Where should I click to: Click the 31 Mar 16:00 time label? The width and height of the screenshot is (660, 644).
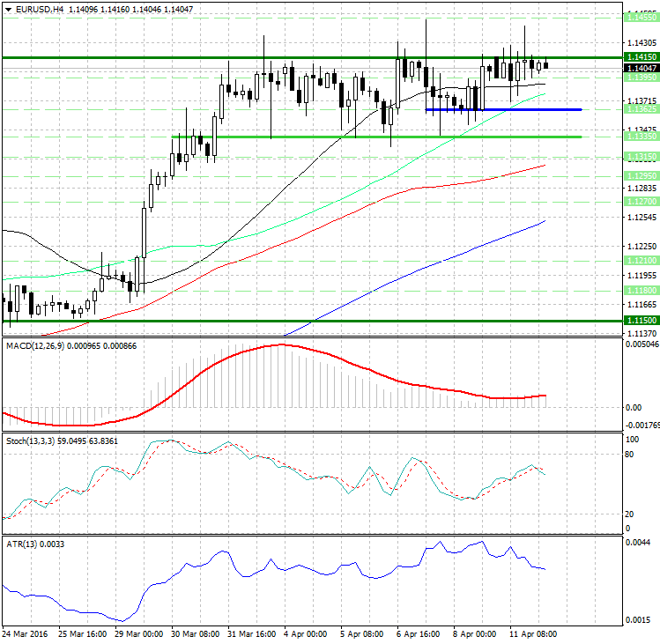pos(252,634)
